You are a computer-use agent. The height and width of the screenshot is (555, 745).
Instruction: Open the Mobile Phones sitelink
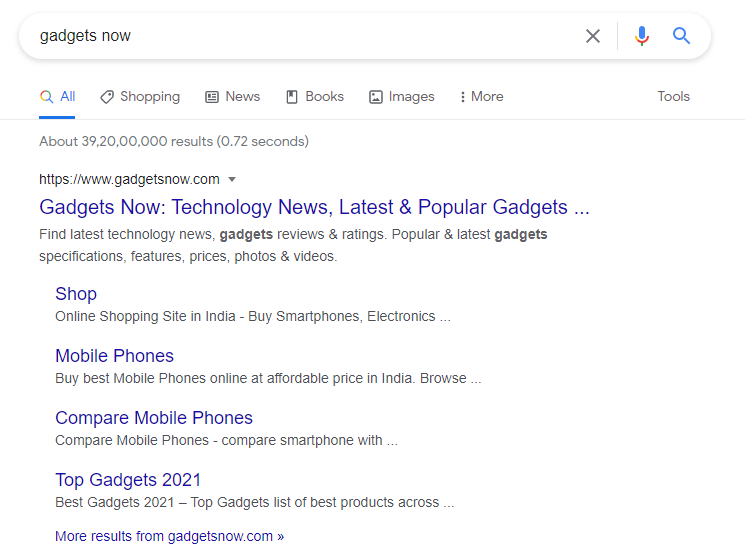(115, 356)
